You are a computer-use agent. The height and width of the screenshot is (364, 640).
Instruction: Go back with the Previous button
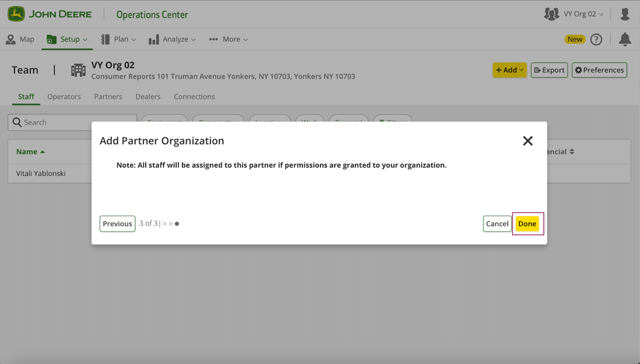click(118, 224)
